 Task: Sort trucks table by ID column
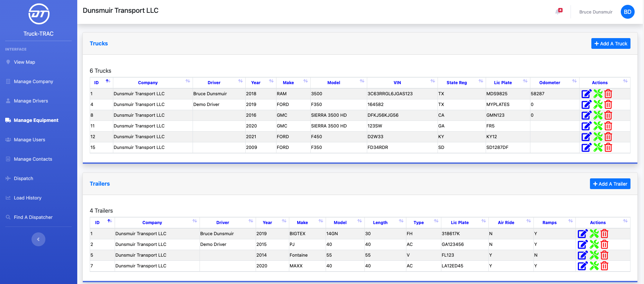pyautogui.click(x=101, y=82)
